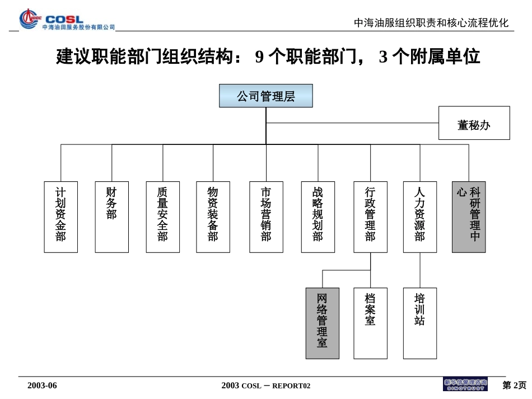Click the COSL company logo
Screen dimensions: 532x399
tap(67, 20)
